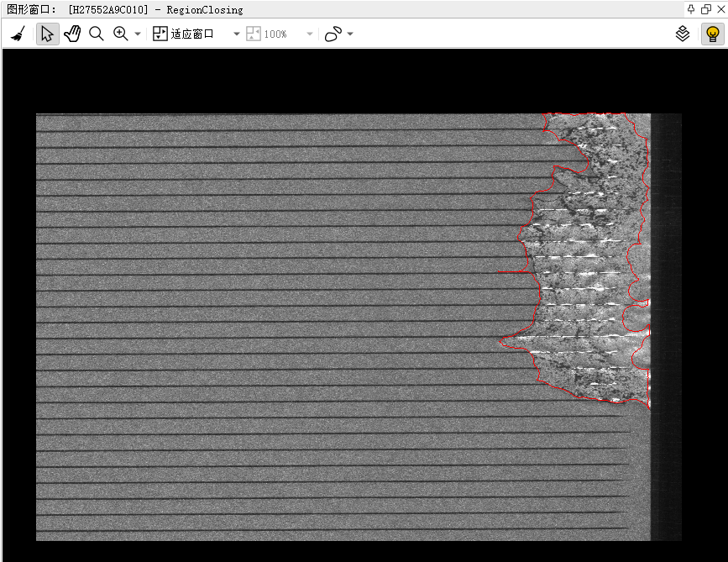The width and height of the screenshot is (728, 562).
Task: Float the graphics window panel
Action: [x=705, y=9]
